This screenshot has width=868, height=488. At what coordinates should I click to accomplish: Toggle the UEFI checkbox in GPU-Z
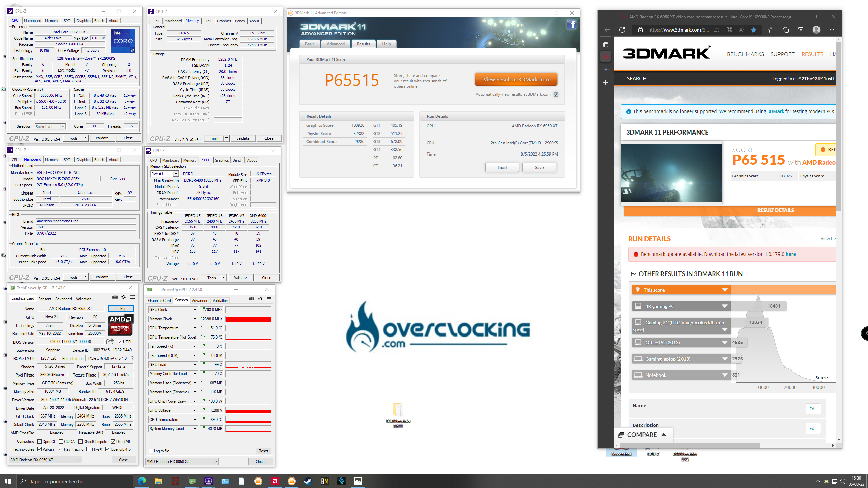tap(120, 342)
